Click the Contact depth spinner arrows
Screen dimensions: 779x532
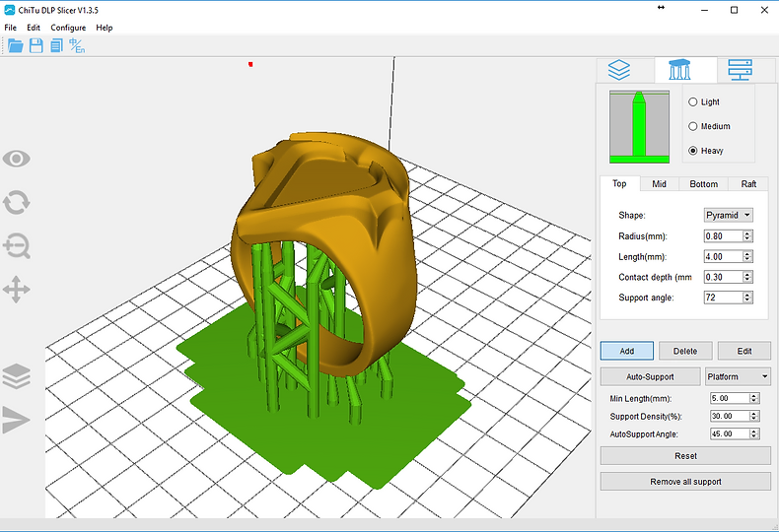pos(747,277)
